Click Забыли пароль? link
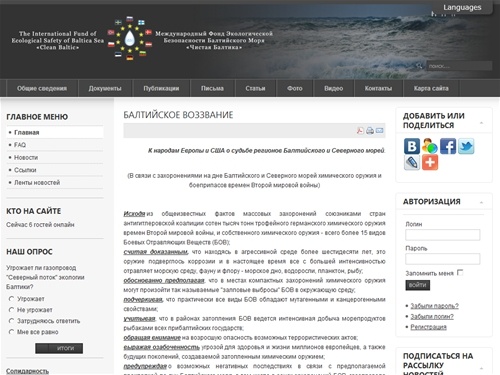Image resolution: width=500 pixels, height=375 pixels. (x=434, y=306)
